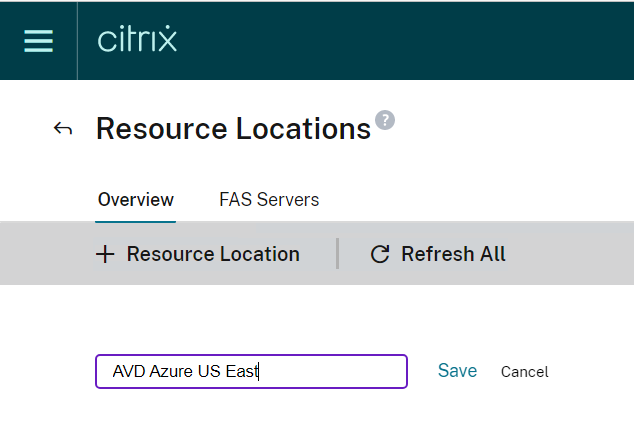The width and height of the screenshot is (634, 442).
Task: Cancel the resource location rename
Action: 525,372
